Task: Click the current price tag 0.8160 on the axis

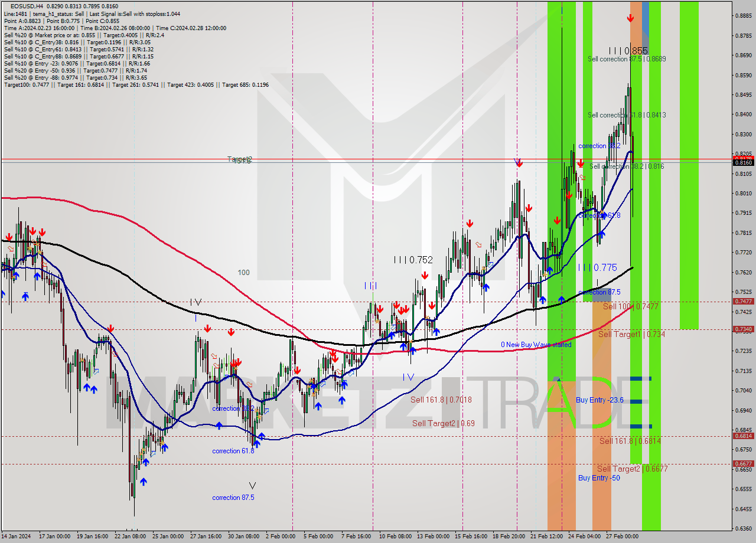Action: tap(743, 162)
